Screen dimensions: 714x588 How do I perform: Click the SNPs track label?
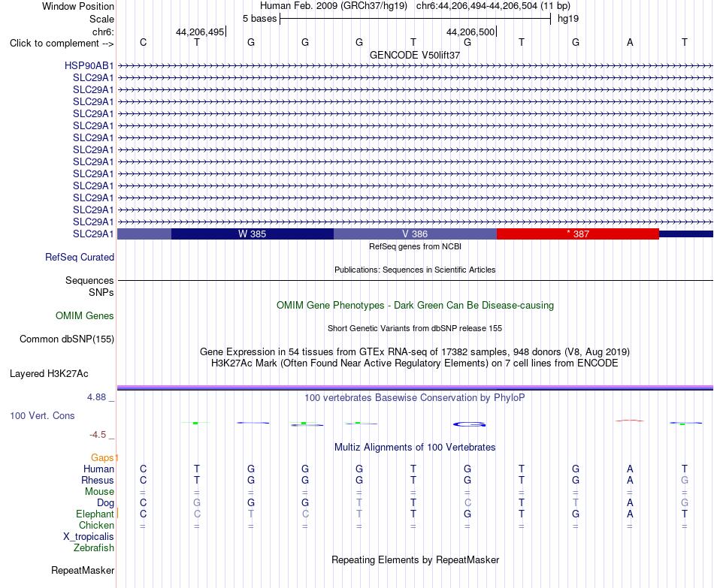(x=101, y=292)
